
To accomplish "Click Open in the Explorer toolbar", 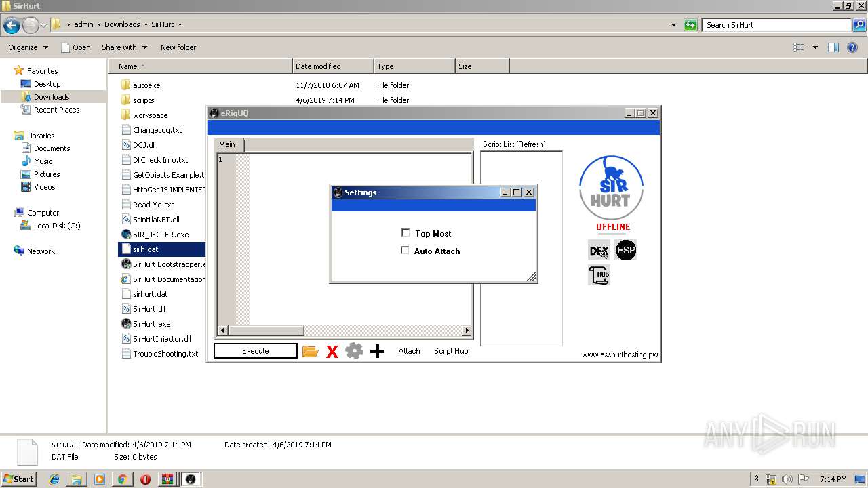I will 75,47.
